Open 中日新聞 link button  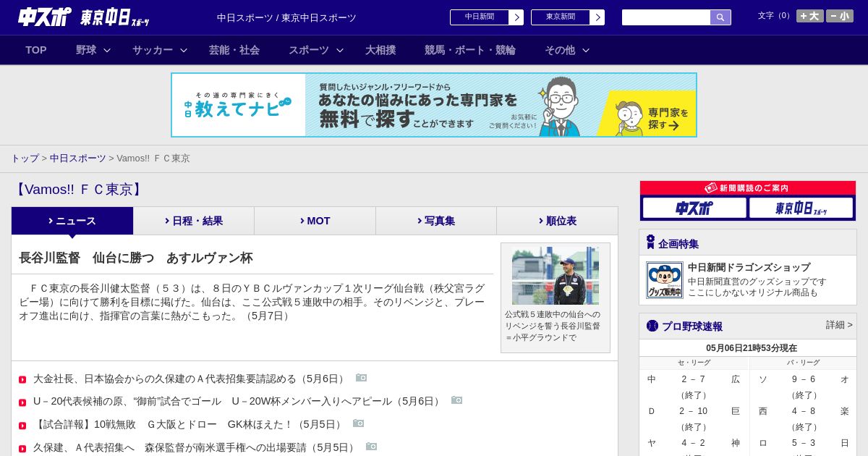pos(480,17)
